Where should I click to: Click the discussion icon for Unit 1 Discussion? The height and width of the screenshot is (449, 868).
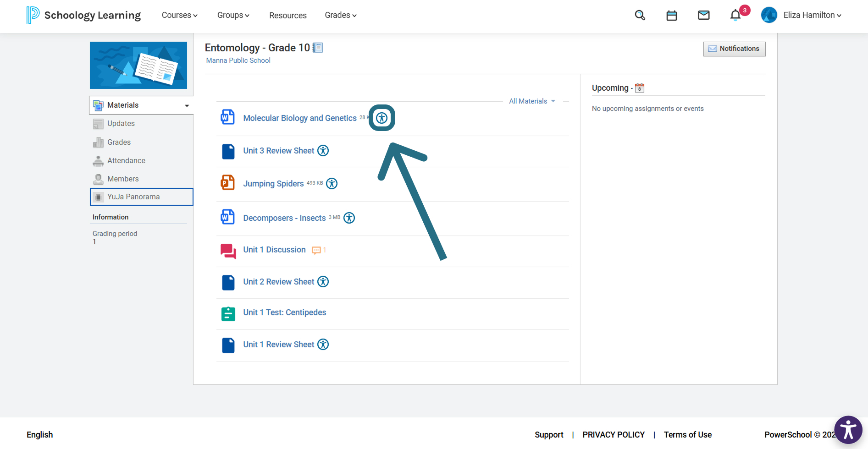[x=228, y=251]
